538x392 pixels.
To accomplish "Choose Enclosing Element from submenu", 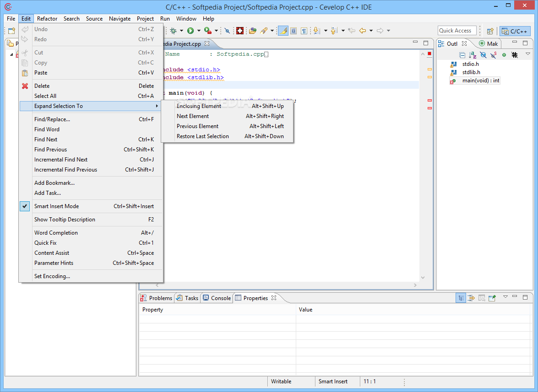I will 227,106.
